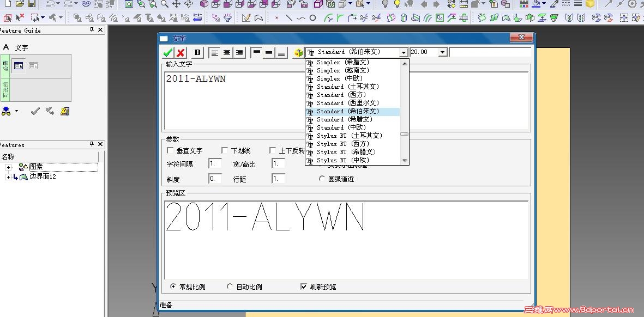
Task: Open the selection box tool dropdown arrow
Action: pyautogui.click(x=43, y=18)
